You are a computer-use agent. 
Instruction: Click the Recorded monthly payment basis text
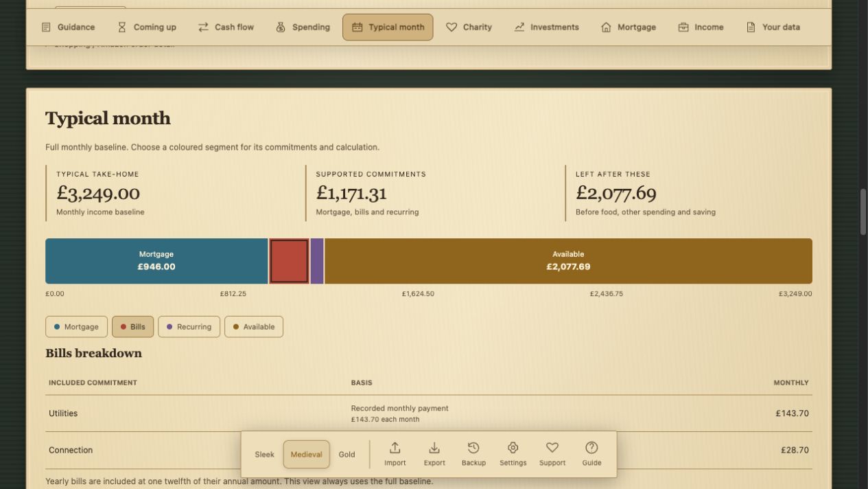(399, 408)
